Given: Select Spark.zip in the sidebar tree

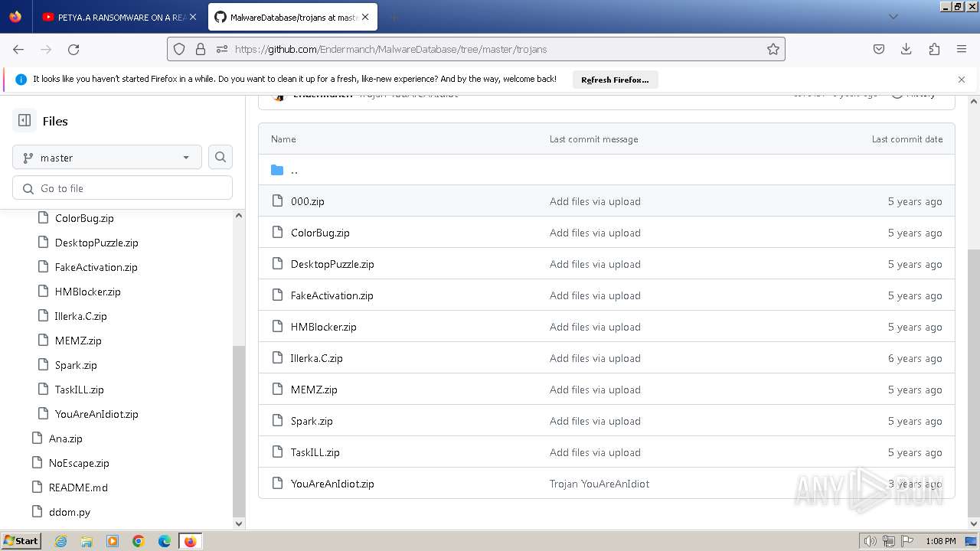Looking at the screenshot, I should tap(76, 365).
